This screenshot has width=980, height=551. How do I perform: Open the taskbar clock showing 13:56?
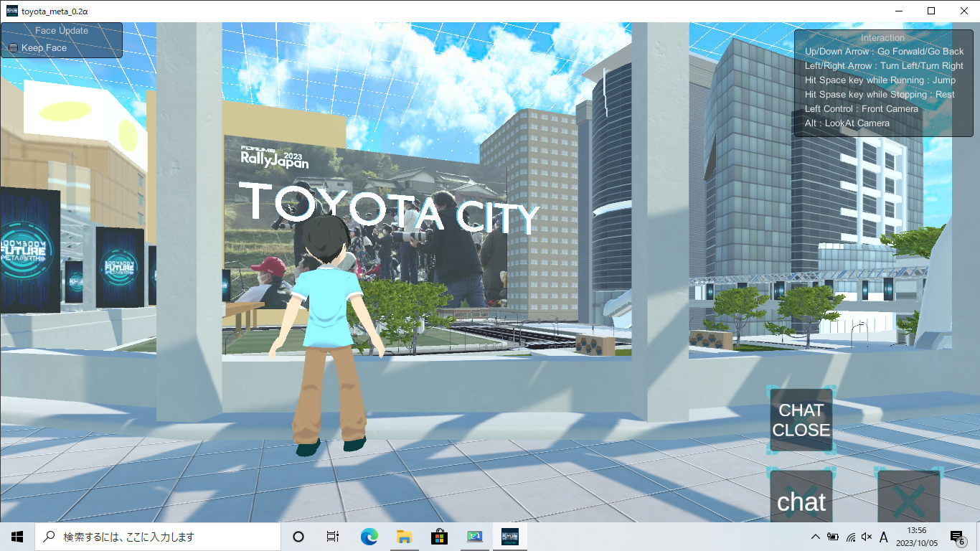tap(916, 537)
